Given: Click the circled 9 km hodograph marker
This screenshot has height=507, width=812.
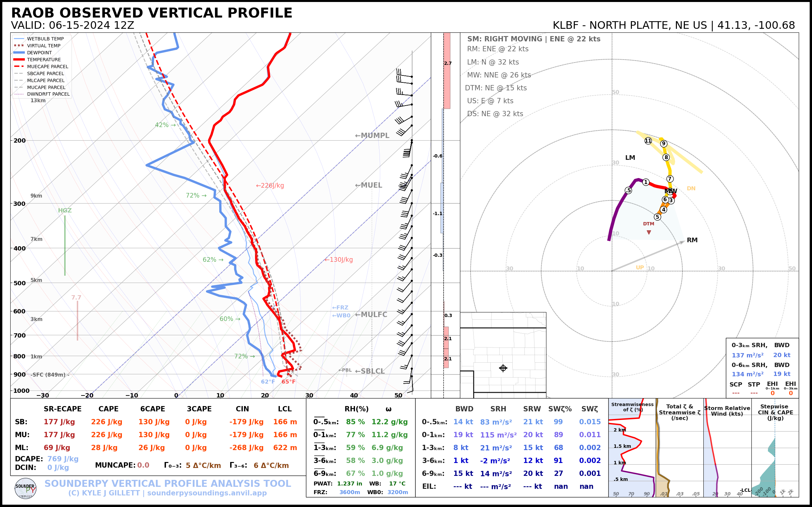Looking at the screenshot, I should pos(663,144).
